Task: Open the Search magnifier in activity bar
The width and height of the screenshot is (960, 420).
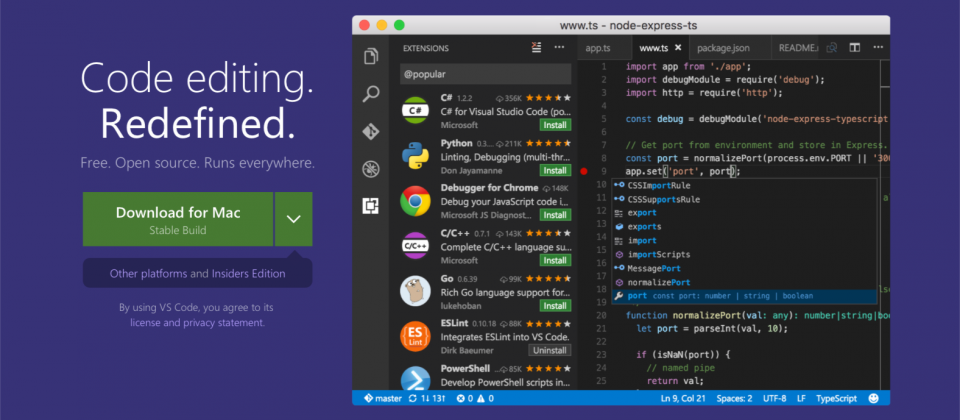Action: coord(370,94)
